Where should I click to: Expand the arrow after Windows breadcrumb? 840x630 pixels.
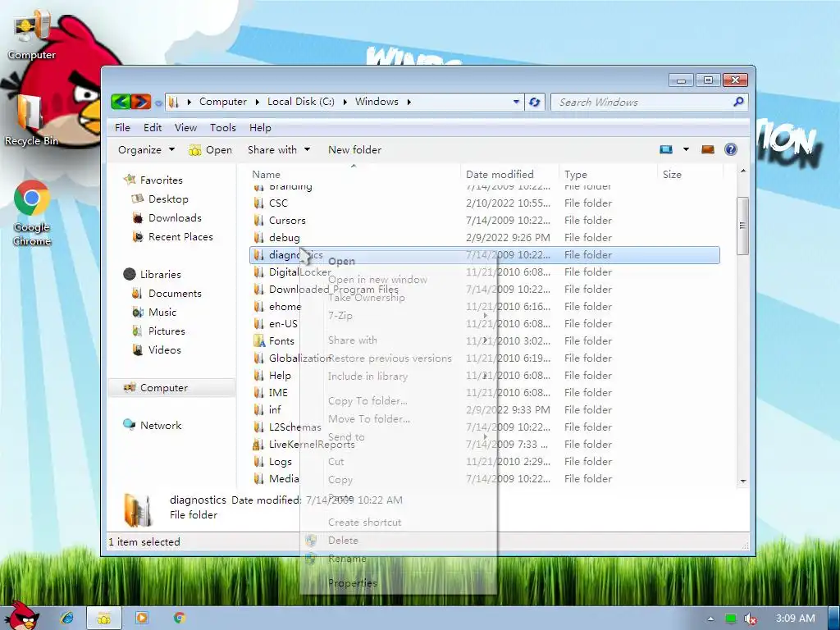click(409, 102)
